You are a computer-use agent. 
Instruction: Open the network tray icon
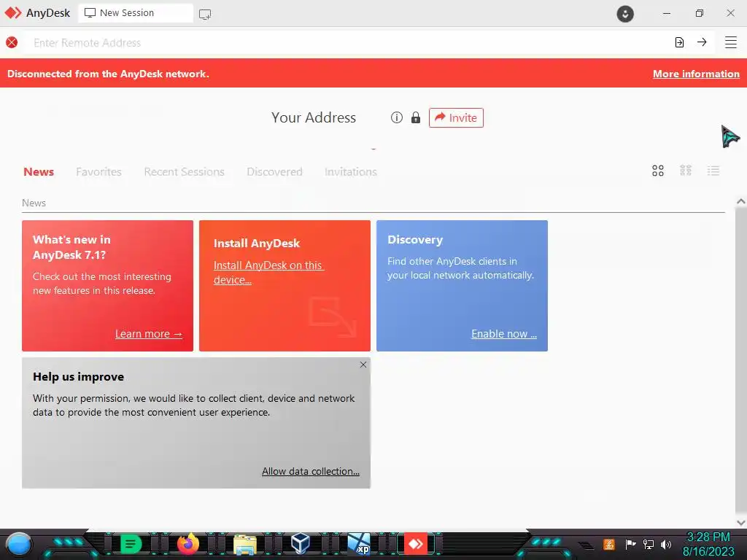(x=649, y=544)
